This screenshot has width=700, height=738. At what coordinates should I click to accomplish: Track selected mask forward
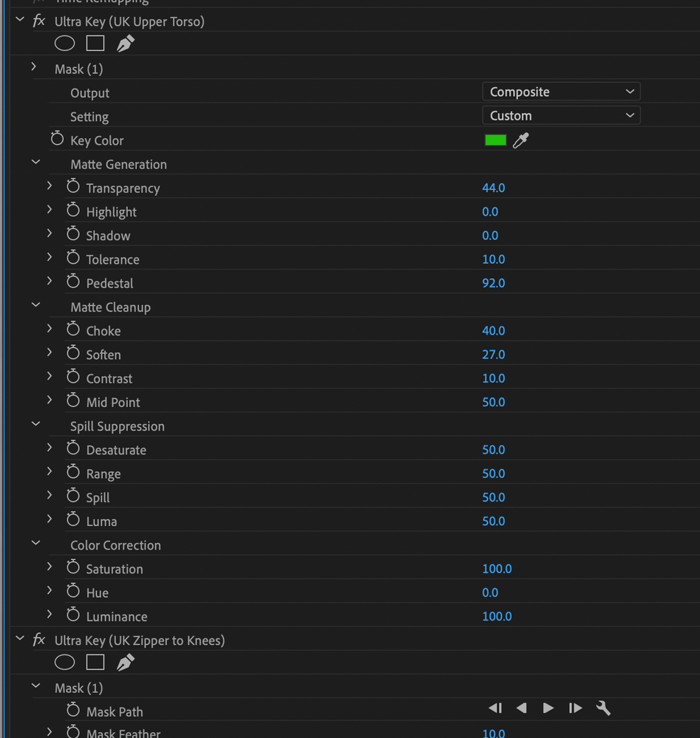point(548,708)
